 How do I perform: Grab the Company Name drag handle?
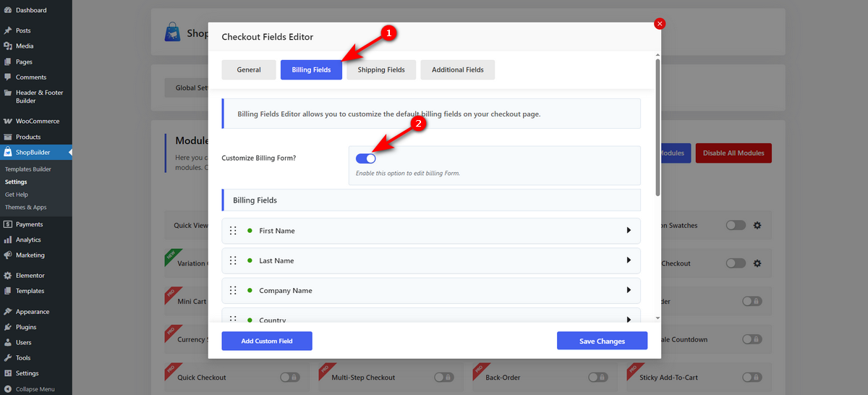233,290
